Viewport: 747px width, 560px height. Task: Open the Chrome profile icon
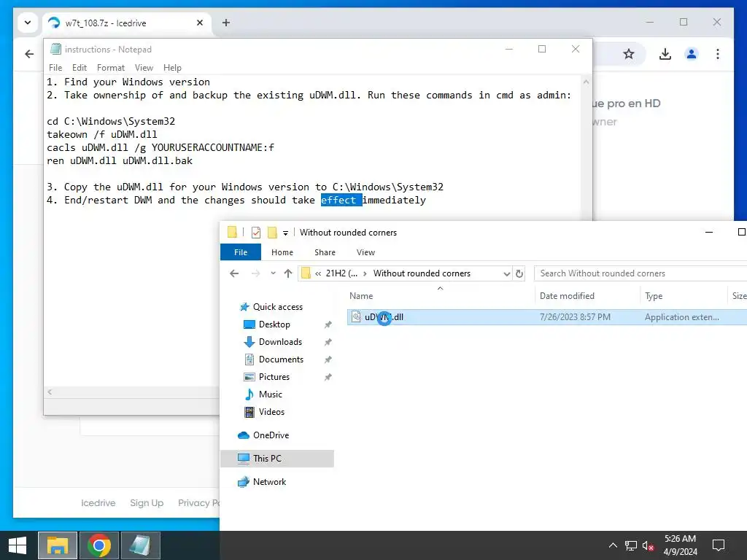(x=692, y=54)
